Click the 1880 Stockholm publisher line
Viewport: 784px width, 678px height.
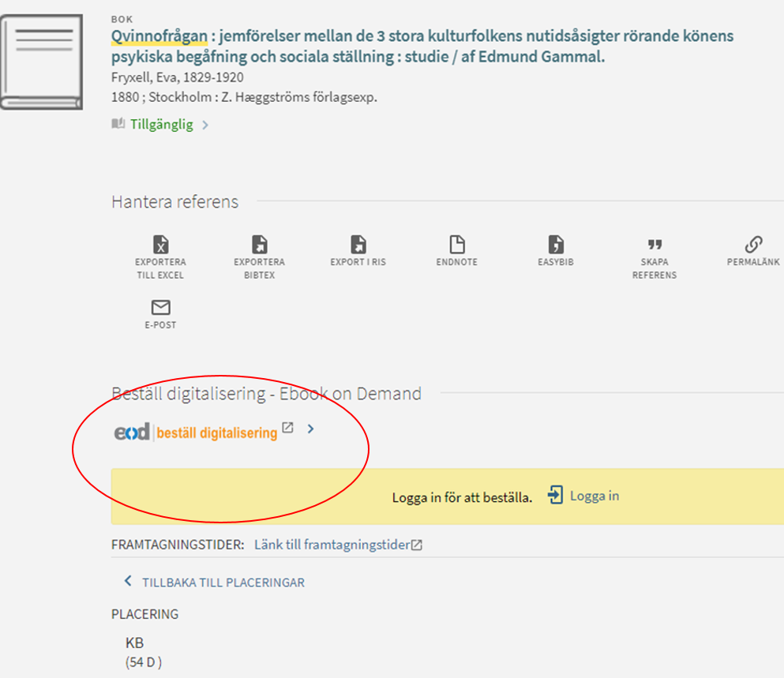(x=244, y=97)
